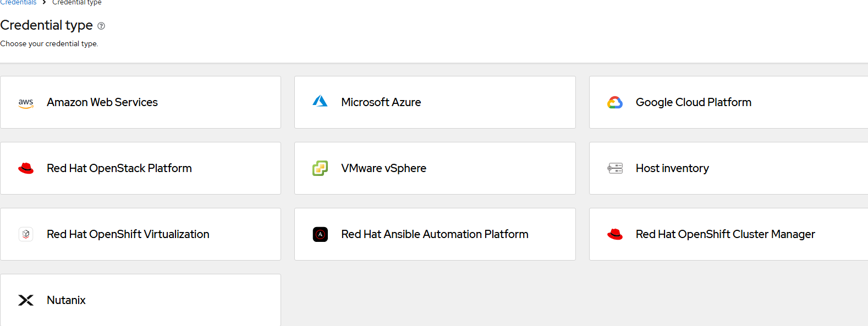
Task: Click the Red Hat OpenStack hat icon
Action: (x=26, y=168)
